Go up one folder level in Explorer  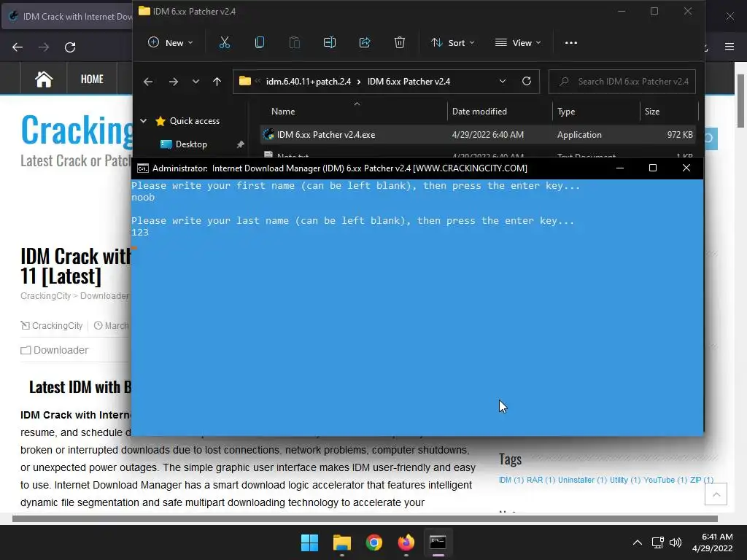click(217, 82)
